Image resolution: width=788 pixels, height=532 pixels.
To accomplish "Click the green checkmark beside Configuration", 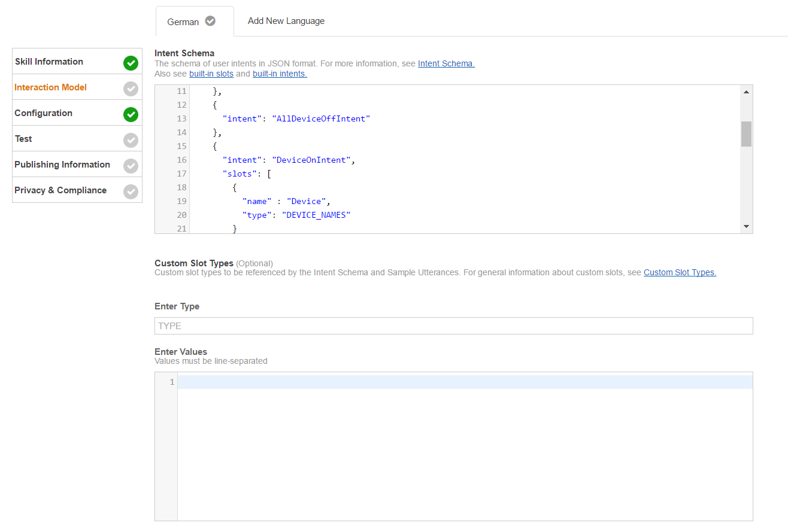I will tap(131, 114).
